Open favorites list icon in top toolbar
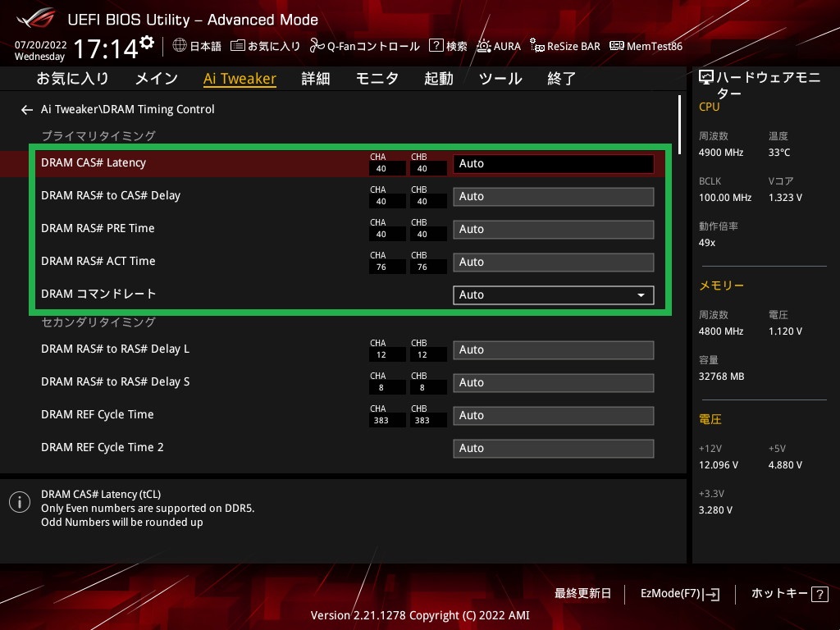This screenshot has width=840, height=630. (x=238, y=46)
